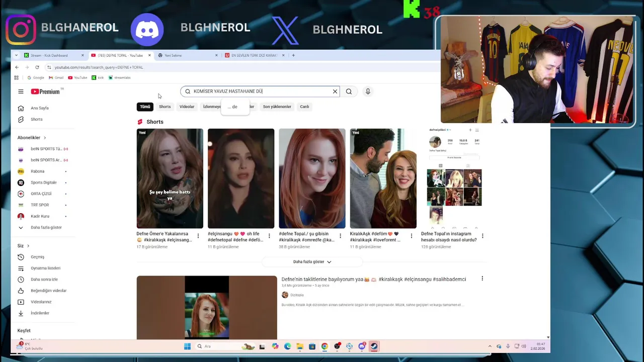Start voice search with the microphone
644x362 pixels.
pos(368,92)
